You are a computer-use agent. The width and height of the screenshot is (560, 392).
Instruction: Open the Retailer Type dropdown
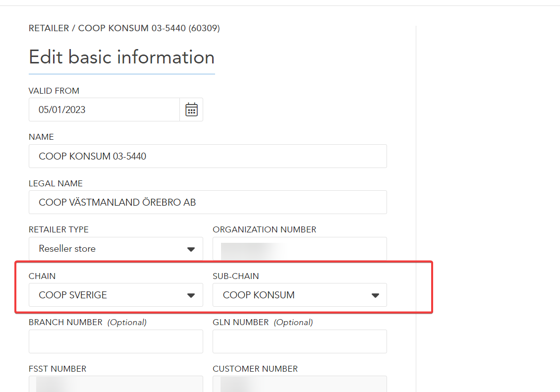[115, 248]
